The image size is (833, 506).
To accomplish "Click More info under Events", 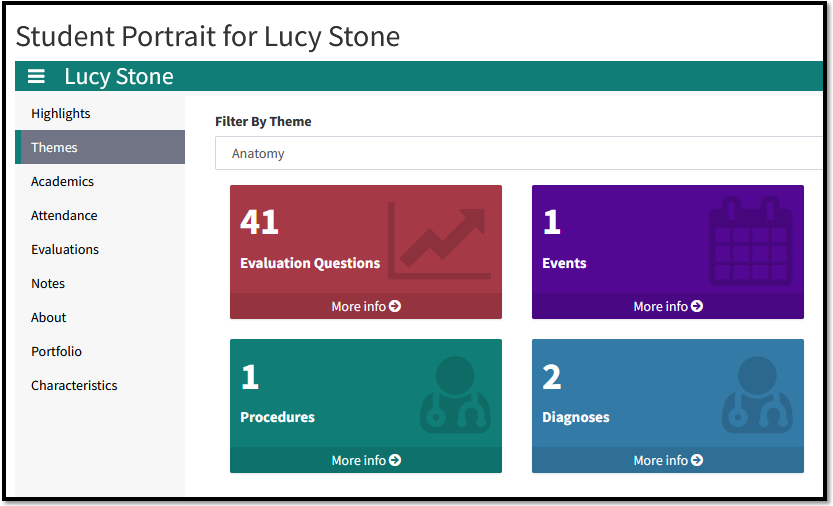I will [668, 306].
